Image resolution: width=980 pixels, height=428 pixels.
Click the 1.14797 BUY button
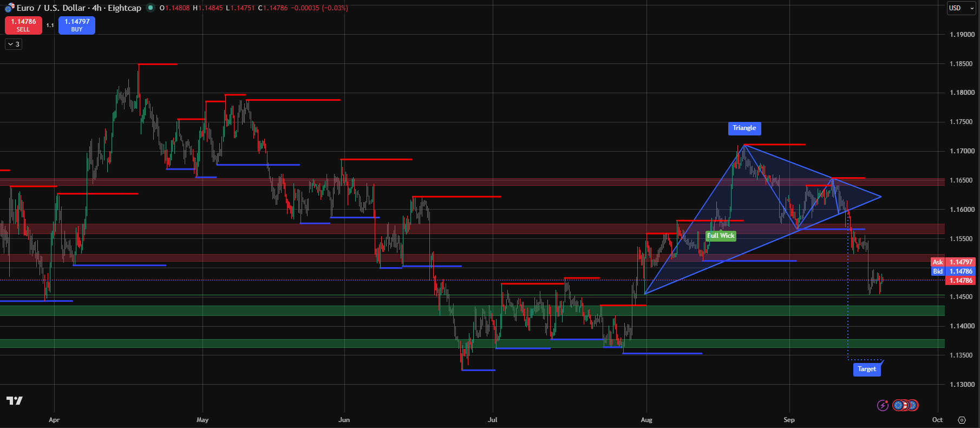77,25
